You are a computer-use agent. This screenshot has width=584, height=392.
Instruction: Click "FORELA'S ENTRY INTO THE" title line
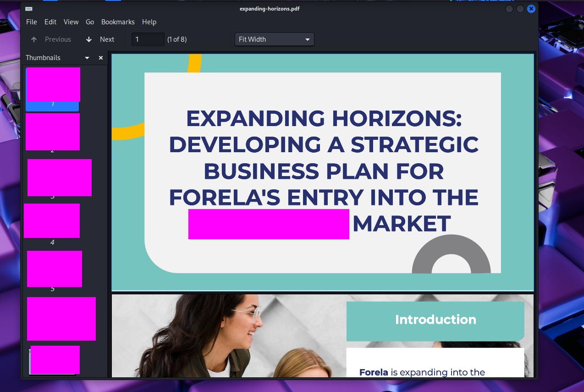[324, 198]
